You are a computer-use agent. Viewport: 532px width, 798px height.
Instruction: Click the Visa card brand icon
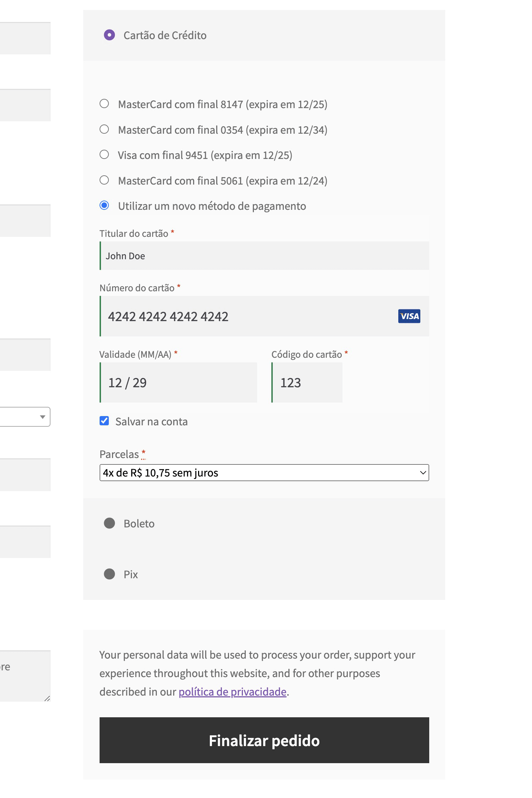[409, 316]
